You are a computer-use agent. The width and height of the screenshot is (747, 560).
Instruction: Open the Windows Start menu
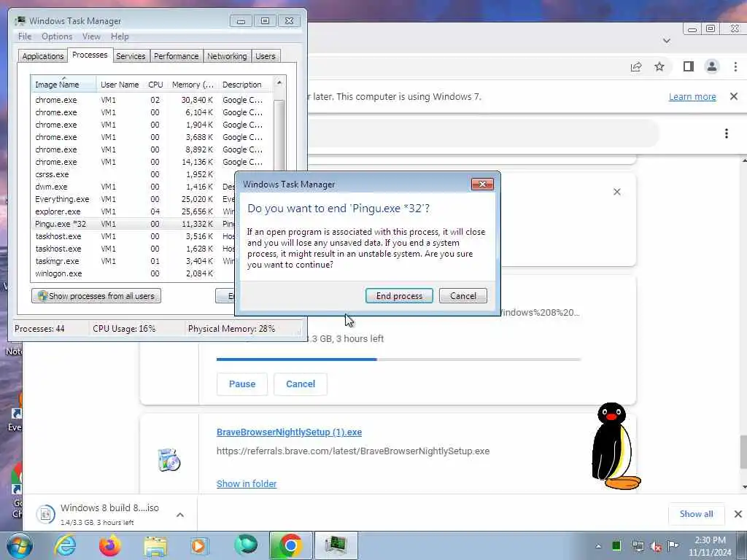[x=19, y=545]
